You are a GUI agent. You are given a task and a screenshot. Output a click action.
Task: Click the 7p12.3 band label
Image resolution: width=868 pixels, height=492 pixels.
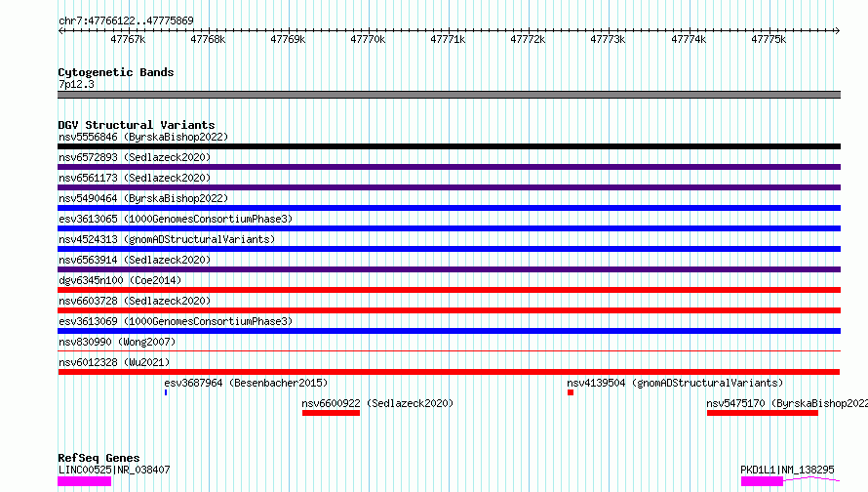click(x=76, y=84)
